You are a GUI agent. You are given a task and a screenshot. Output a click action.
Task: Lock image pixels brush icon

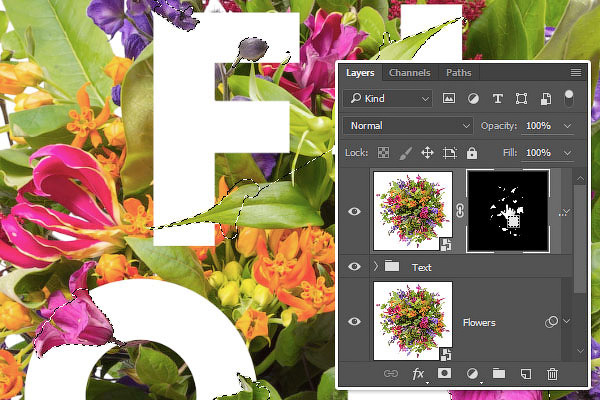[405, 153]
